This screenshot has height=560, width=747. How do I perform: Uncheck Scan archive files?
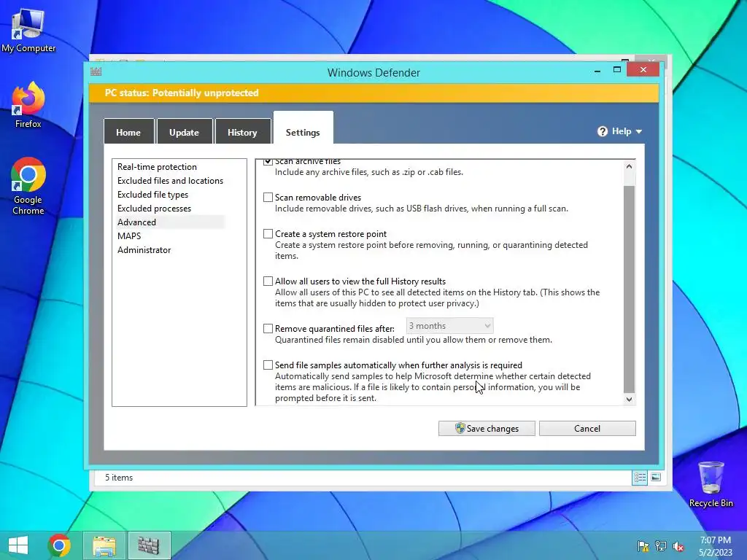click(x=268, y=161)
